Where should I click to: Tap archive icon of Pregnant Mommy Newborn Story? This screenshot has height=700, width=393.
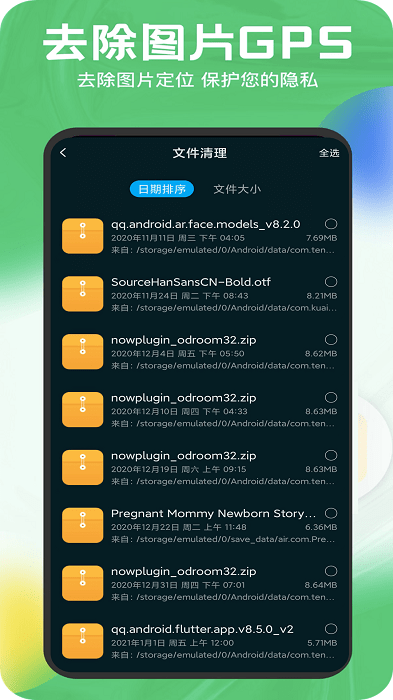(x=83, y=525)
